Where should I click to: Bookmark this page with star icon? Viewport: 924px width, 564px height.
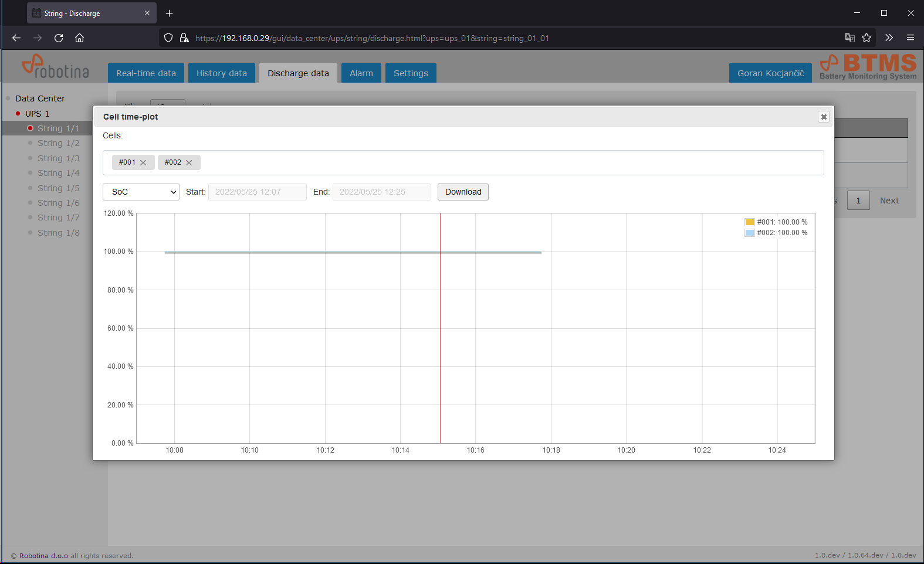[x=867, y=38]
